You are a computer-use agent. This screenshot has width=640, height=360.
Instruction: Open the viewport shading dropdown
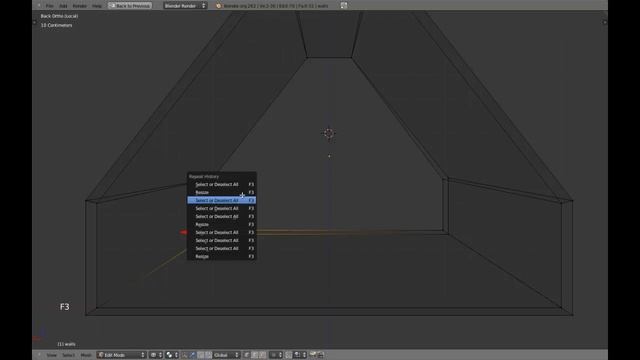156,355
